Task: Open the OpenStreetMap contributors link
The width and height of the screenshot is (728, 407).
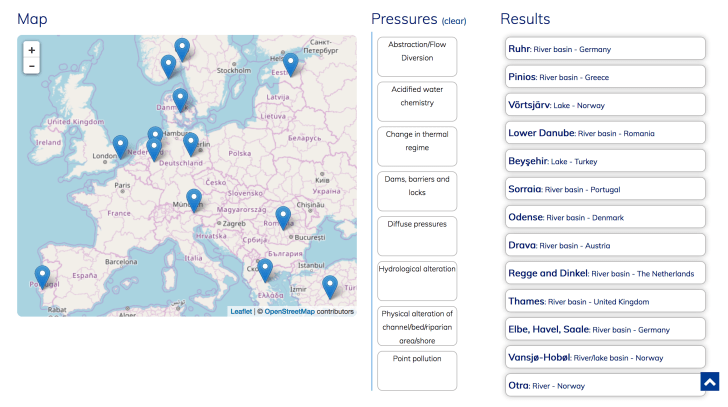Action: 290,311
